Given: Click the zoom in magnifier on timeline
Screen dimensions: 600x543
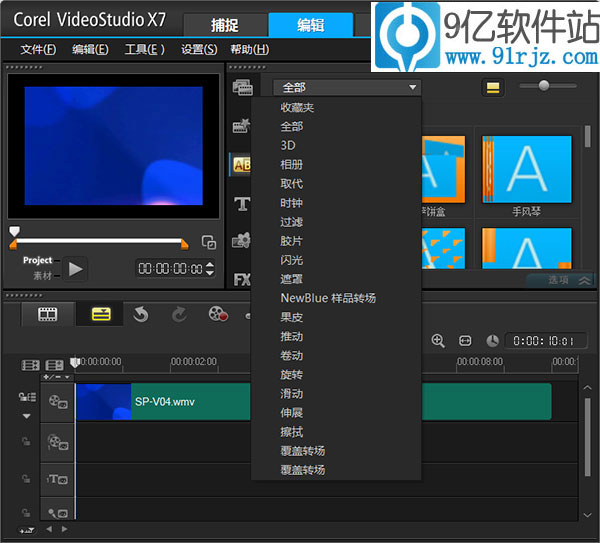Looking at the screenshot, I should pos(438,341).
